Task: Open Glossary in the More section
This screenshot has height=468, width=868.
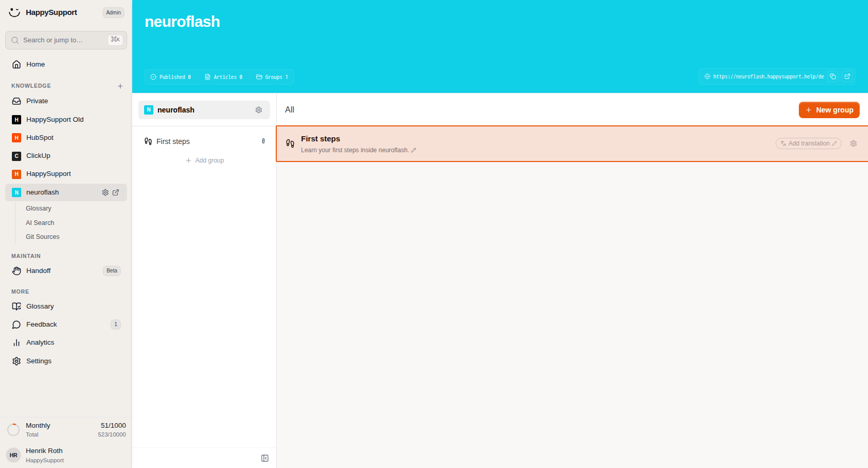Action: [66, 306]
